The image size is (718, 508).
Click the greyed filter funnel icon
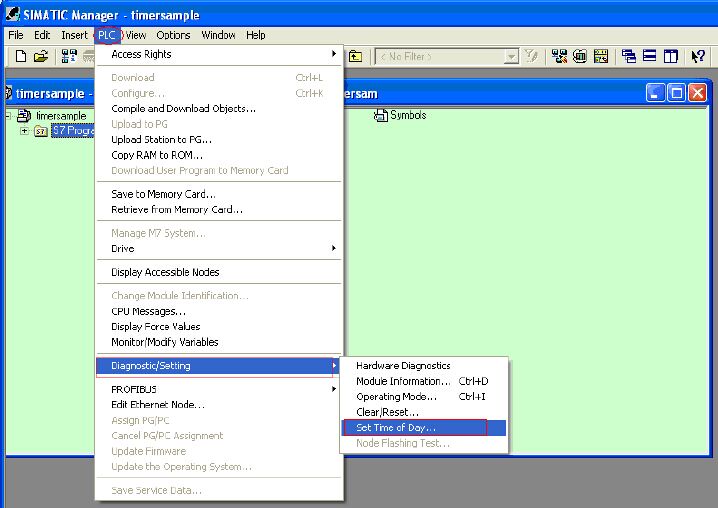tap(531, 56)
